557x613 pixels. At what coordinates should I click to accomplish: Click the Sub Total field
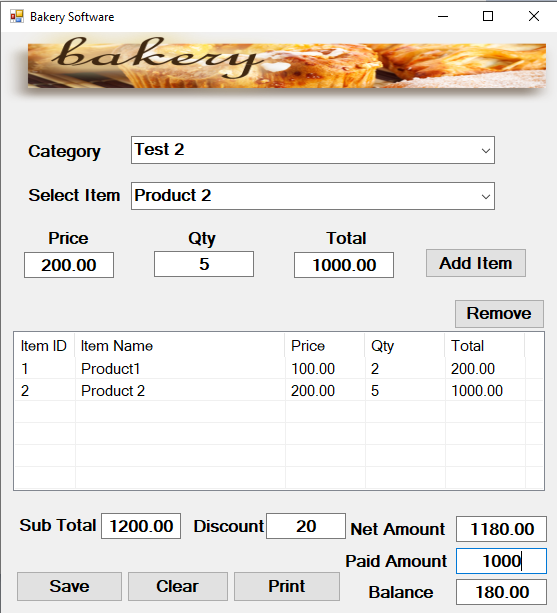(141, 526)
